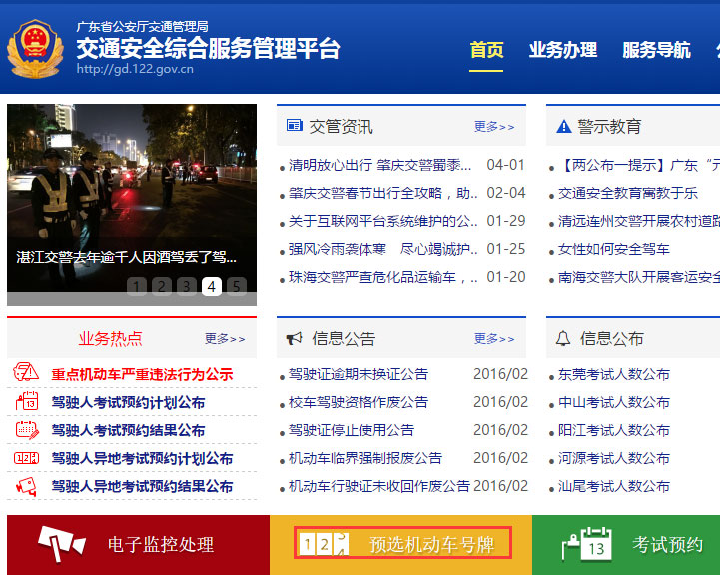This screenshot has width=720, height=588.
Task: Open 校车驾驶资格作废公告
Action: coord(359,402)
